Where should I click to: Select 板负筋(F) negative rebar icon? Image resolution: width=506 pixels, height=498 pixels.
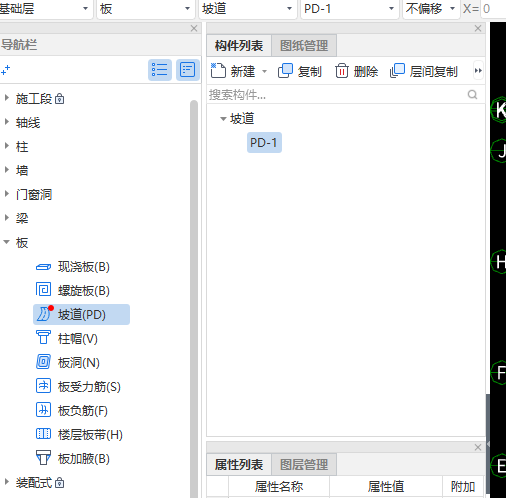[43, 410]
